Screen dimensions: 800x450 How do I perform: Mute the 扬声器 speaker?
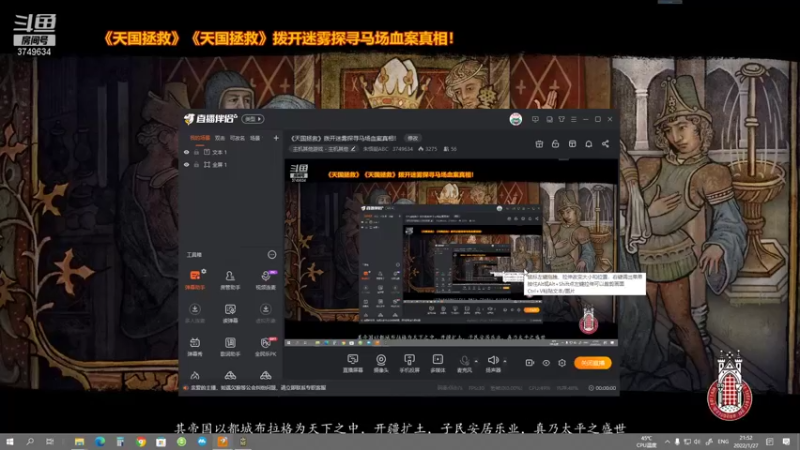(493, 363)
